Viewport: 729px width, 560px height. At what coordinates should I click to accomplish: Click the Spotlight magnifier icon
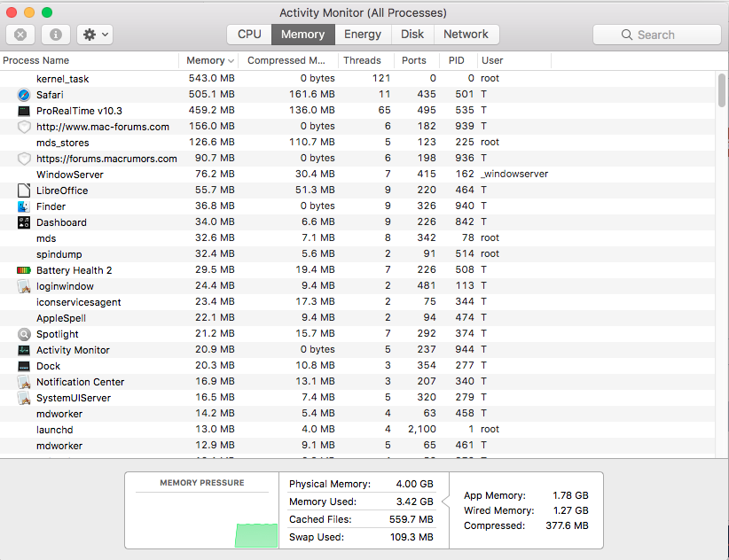[24, 334]
